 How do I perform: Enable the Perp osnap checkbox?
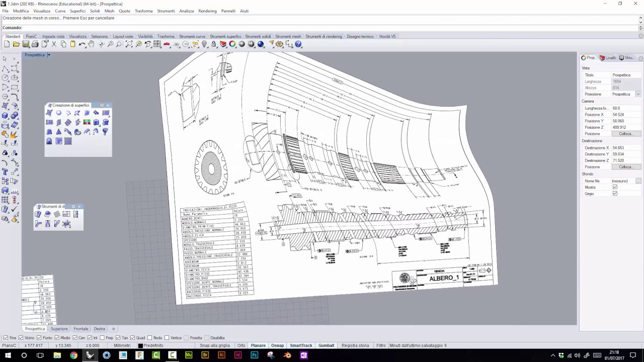point(102,338)
